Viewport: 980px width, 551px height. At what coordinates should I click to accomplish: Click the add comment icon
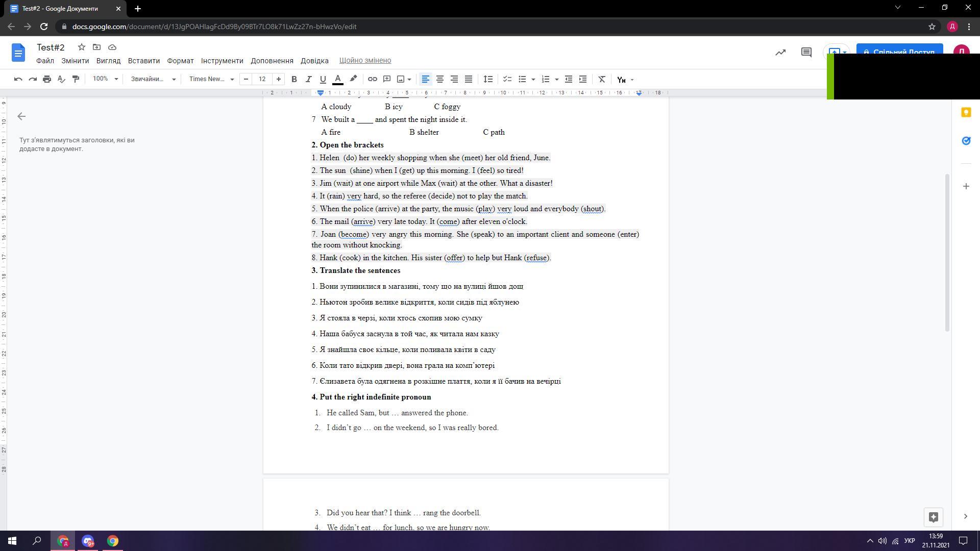[x=387, y=79]
